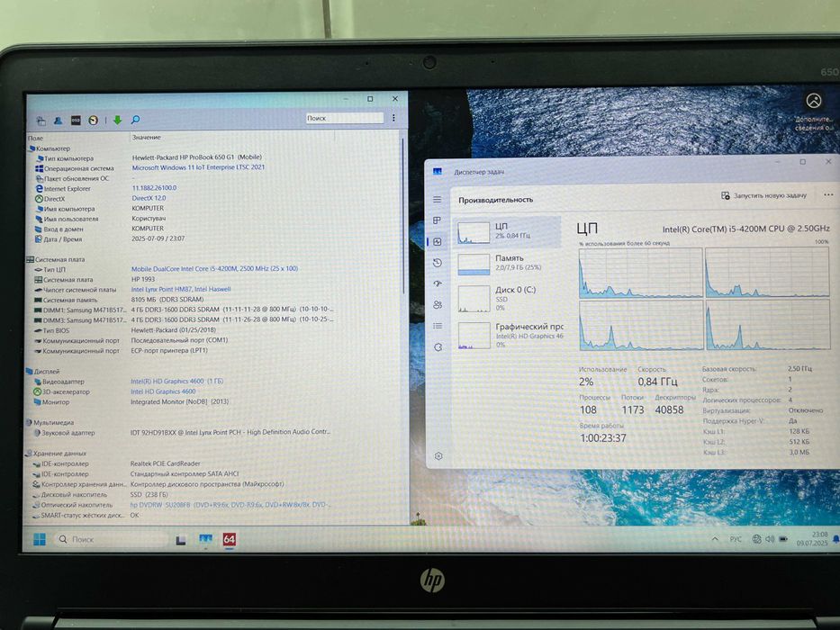Viewport: 840px width, 630px height.
Task: Click the green download arrow in AIDA64 toolbar
Action: (117, 120)
